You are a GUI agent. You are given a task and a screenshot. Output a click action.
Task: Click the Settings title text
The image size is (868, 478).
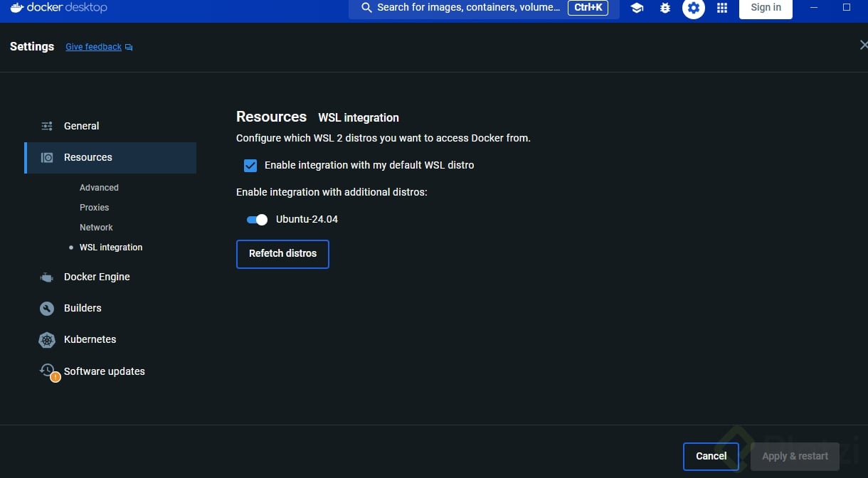coord(32,46)
